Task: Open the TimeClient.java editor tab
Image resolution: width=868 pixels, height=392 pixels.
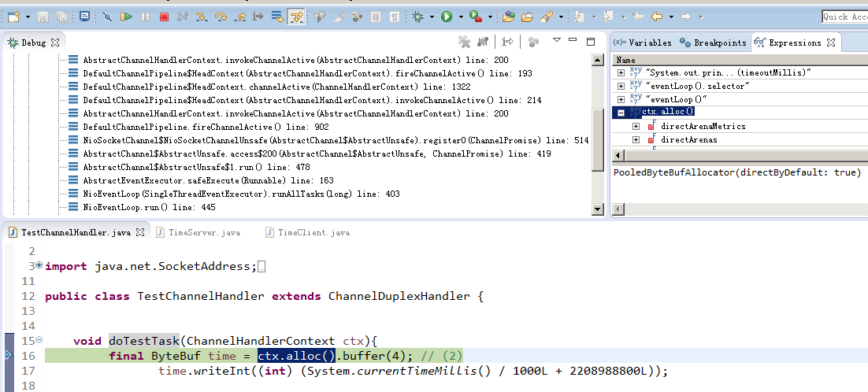Action: click(x=308, y=233)
